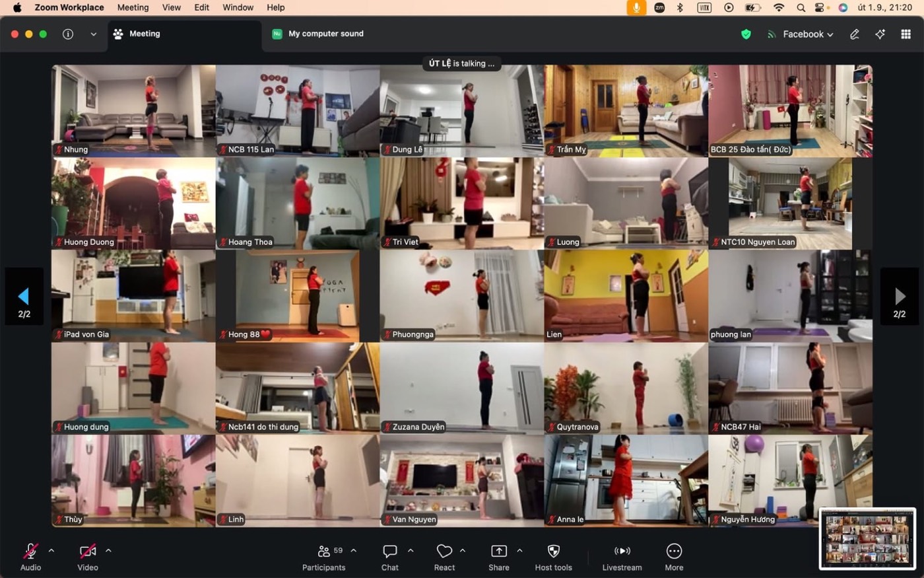
Task: Open the meeting info icon
Action: [68, 34]
